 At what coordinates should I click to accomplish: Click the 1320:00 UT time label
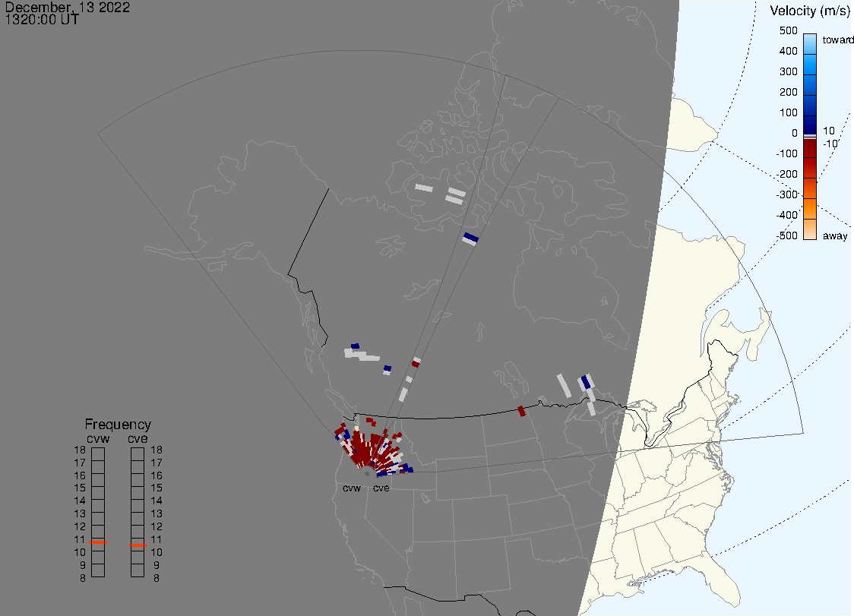point(42,20)
